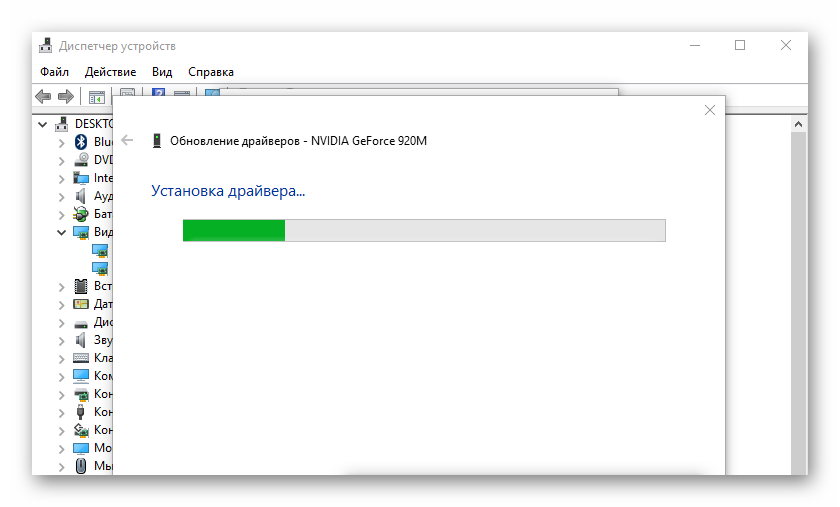The height and width of the screenshot is (507, 840).
Task: Click the Bluetooth device category icon
Action: (x=81, y=142)
